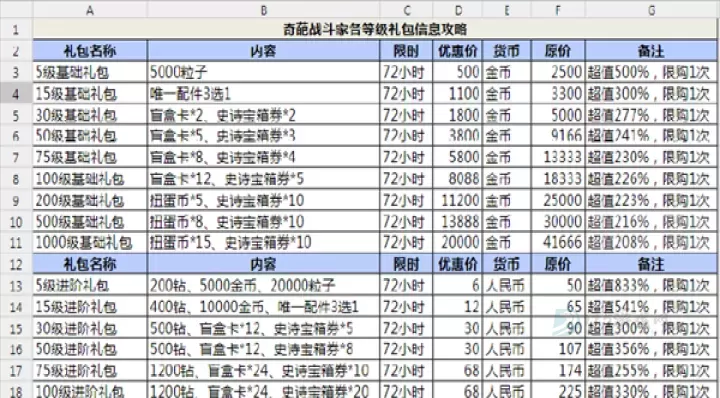This screenshot has width=720, height=398.
Task: Click cell 15级进阶礼包
Action: point(90,307)
